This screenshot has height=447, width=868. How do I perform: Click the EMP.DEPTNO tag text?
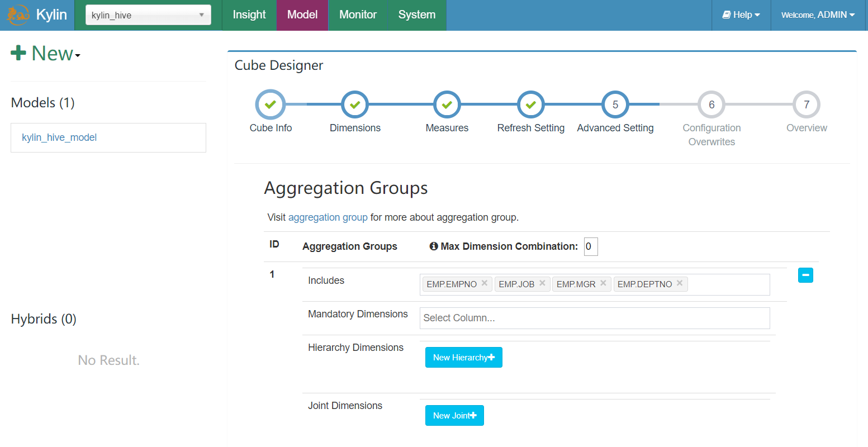(x=644, y=284)
